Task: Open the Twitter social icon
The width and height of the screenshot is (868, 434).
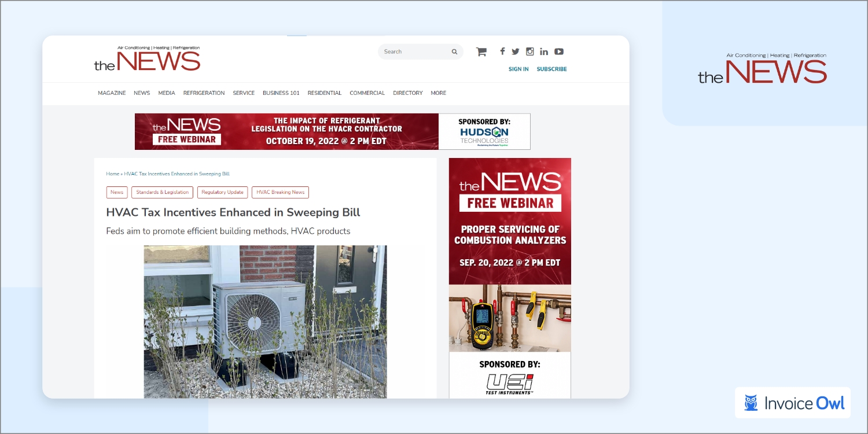Action: click(516, 52)
